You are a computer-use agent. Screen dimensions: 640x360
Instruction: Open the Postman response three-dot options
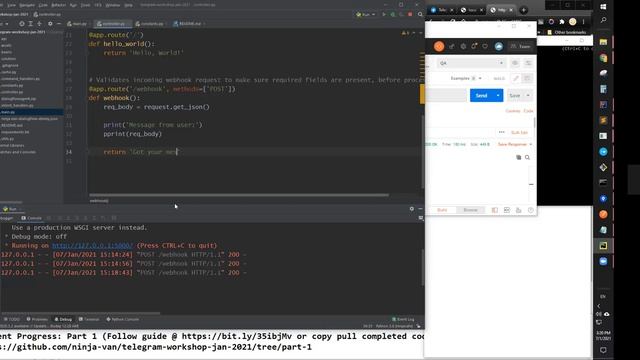click(501, 132)
